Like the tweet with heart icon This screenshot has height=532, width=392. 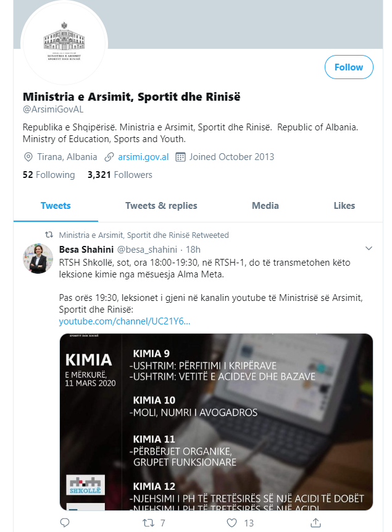231,523
